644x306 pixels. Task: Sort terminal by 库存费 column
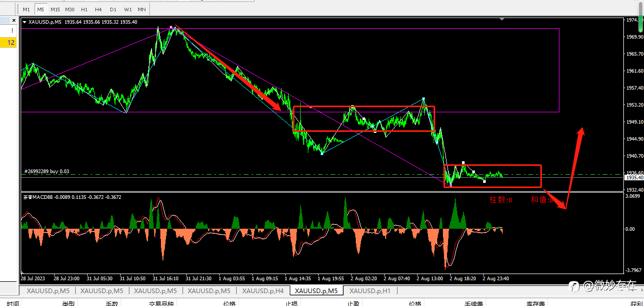coord(536,304)
